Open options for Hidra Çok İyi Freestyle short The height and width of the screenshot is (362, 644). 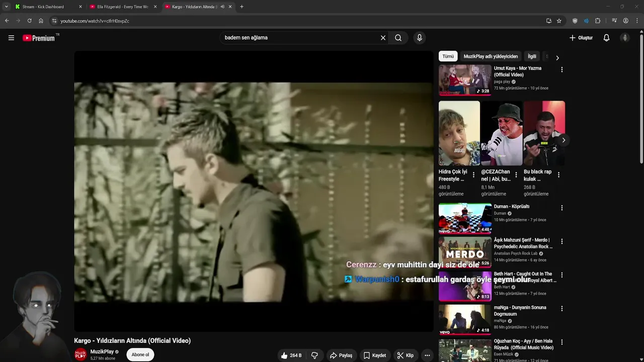(473, 175)
